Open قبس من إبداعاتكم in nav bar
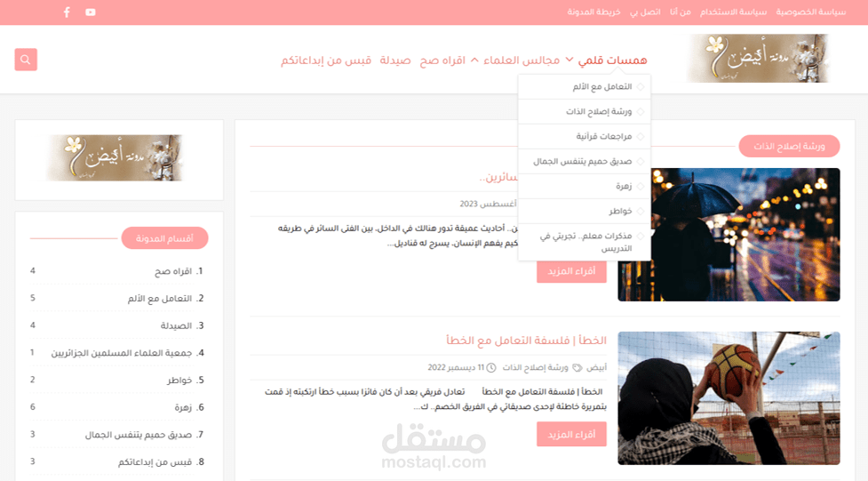Image resolution: width=868 pixels, height=481 pixels. (x=326, y=60)
